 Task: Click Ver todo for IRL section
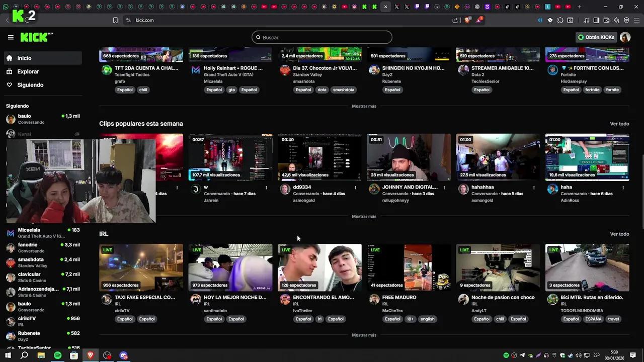pyautogui.click(x=619, y=234)
